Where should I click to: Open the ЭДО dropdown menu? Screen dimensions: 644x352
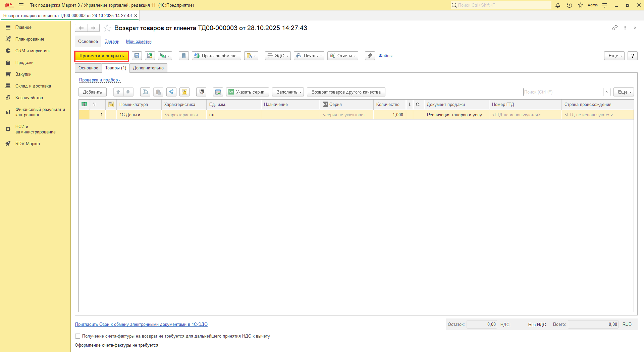(278, 56)
